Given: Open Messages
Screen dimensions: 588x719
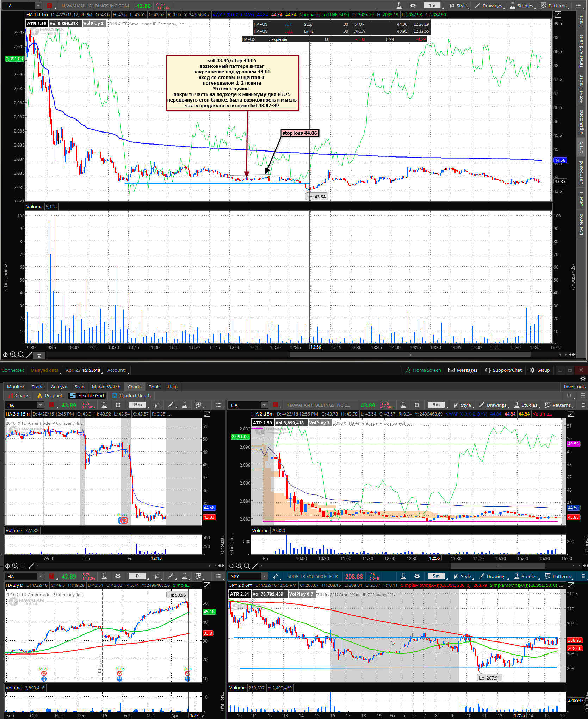Looking at the screenshot, I should (x=463, y=370).
